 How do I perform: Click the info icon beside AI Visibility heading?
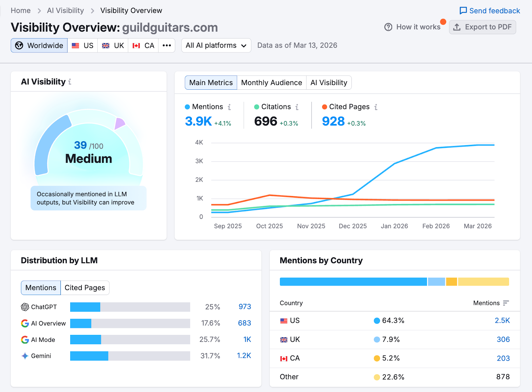(69, 82)
